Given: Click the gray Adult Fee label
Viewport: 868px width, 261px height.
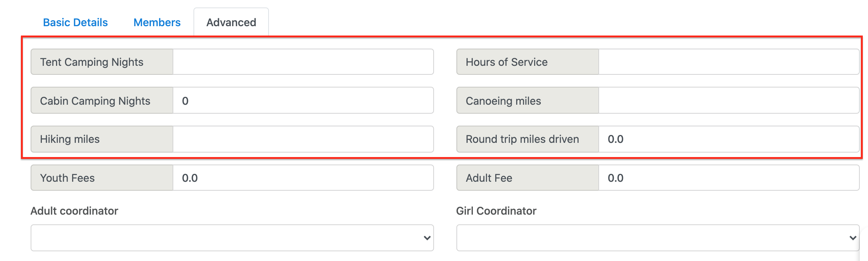Looking at the screenshot, I should (489, 178).
